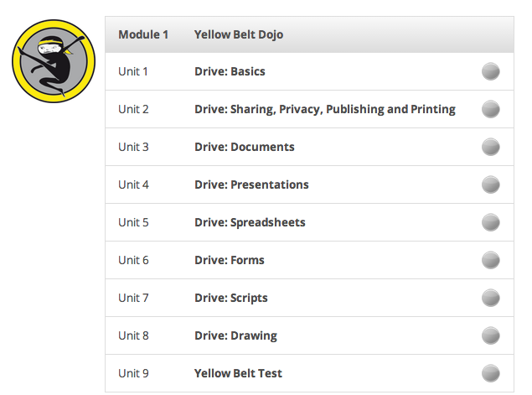
Task: Click the gray circle beside Drive: Scripts
Action: tap(491, 298)
